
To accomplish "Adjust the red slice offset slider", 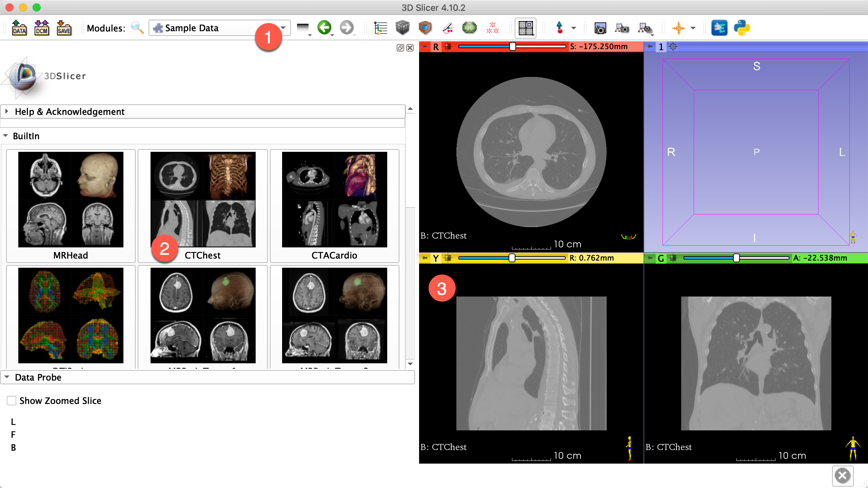I will click(512, 46).
